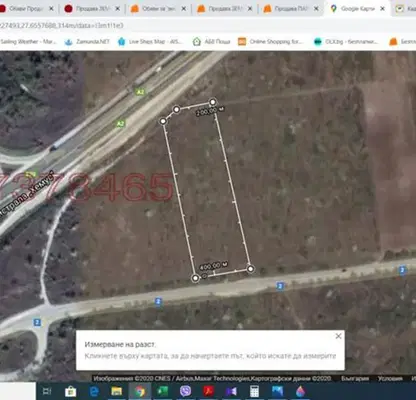Screen dimensions: 416x400
Task: Open the Online Shopping bookmark
Action: 271,42
